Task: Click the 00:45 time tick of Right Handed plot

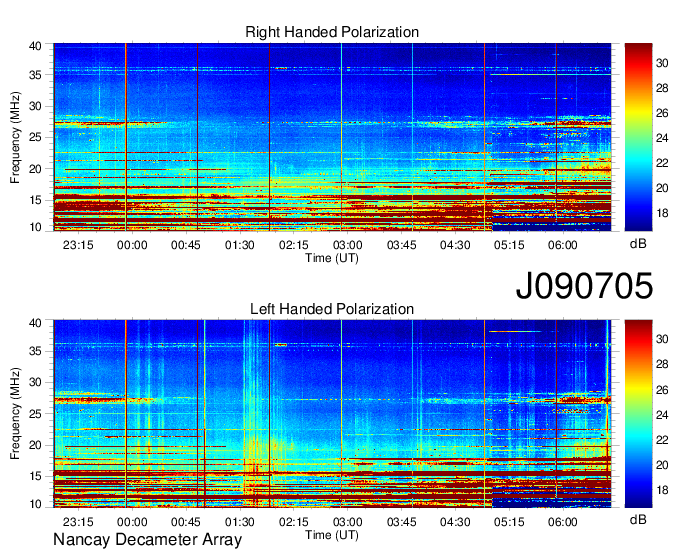Action: click(x=186, y=245)
